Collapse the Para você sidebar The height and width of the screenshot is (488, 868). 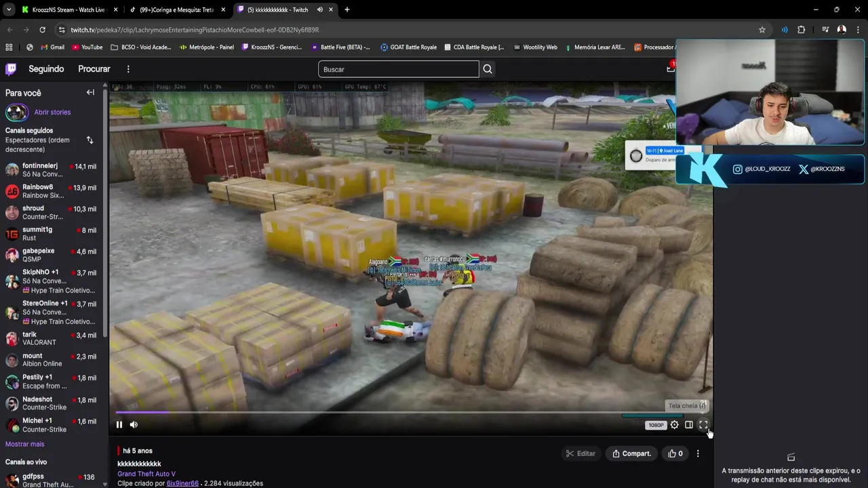click(x=90, y=92)
